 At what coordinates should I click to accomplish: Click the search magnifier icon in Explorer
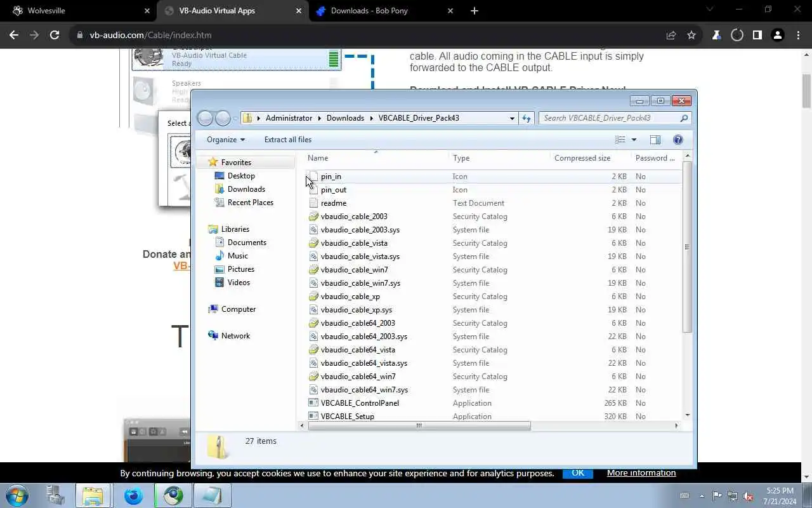click(684, 118)
